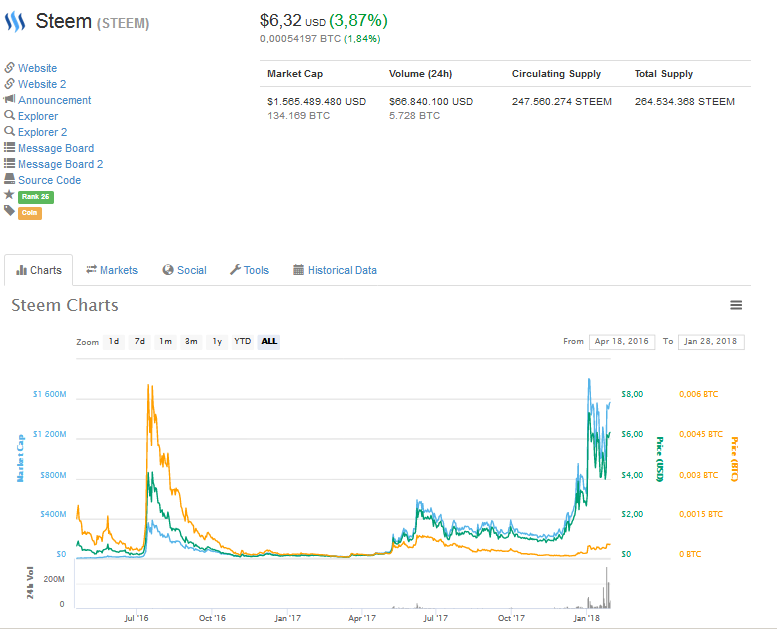Viewport: 777px width, 629px height.
Task: Click the 264.534.368 STEEM total supply
Action: [x=685, y=102]
